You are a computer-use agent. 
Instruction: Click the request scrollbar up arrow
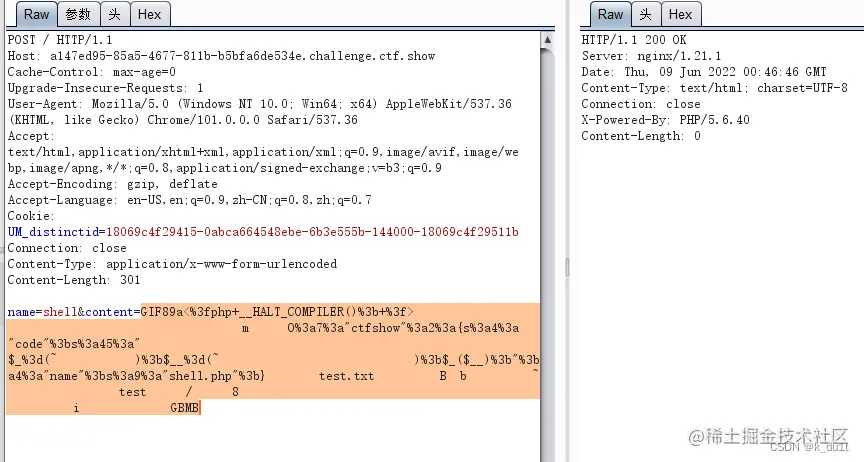click(547, 40)
